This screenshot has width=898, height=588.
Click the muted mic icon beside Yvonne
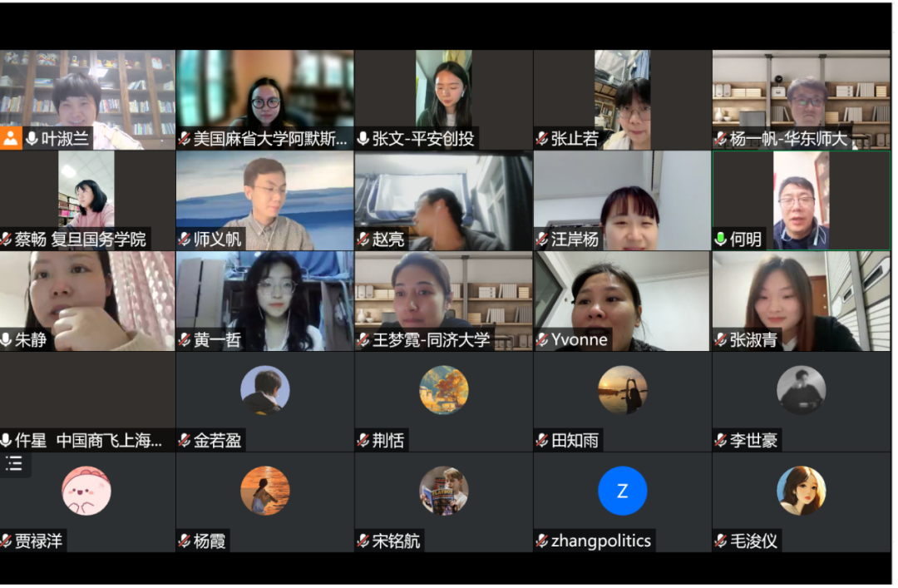[542, 340]
